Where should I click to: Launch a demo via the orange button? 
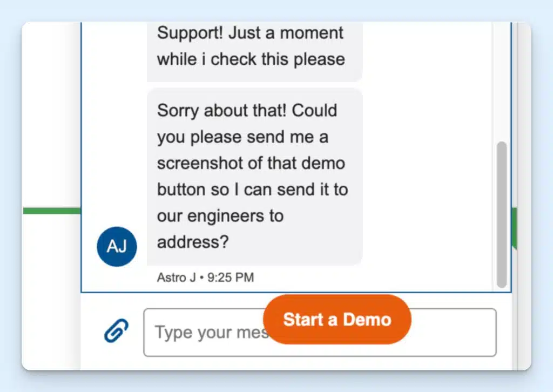pos(336,319)
